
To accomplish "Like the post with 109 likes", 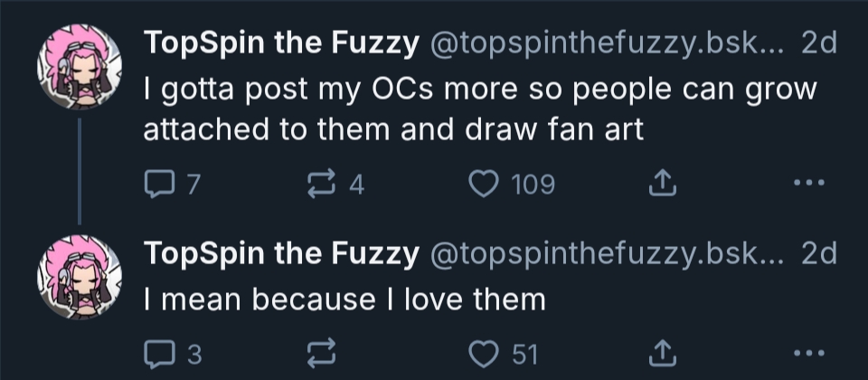I will coord(485,185).
